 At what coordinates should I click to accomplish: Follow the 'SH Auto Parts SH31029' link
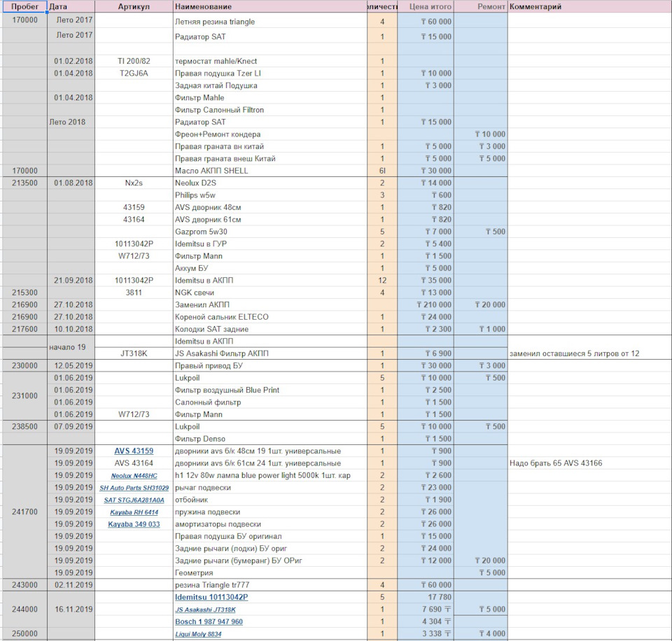[134, 488]
